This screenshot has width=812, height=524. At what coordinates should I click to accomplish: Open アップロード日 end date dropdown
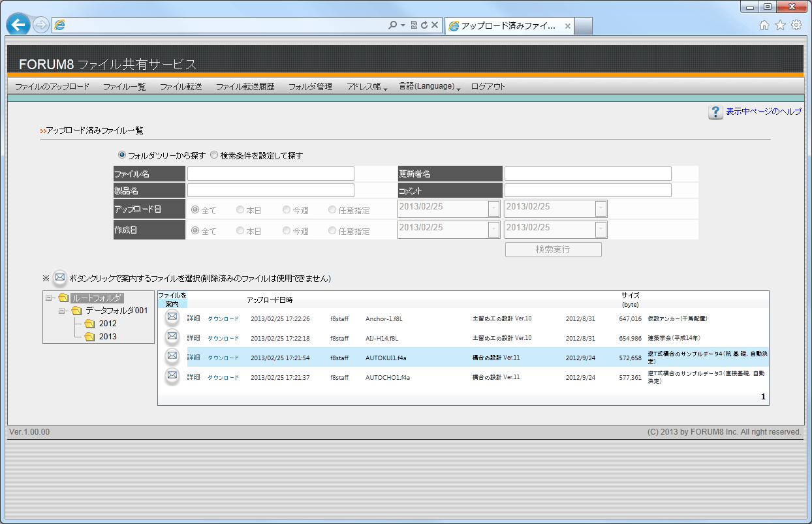click(x=601, y=209)
